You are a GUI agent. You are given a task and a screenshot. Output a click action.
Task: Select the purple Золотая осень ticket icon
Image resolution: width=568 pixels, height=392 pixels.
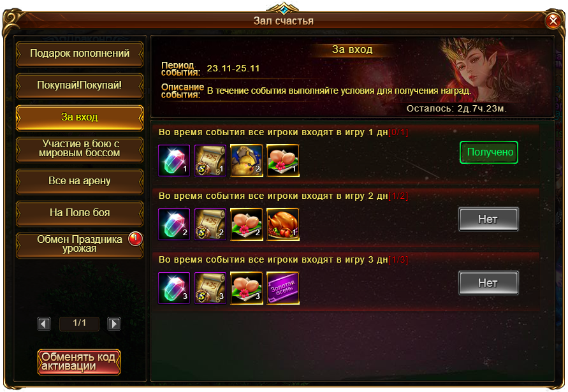282,288
